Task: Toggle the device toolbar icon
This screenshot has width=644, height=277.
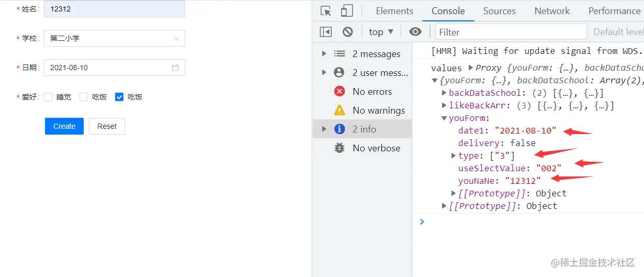Action: 346,11
